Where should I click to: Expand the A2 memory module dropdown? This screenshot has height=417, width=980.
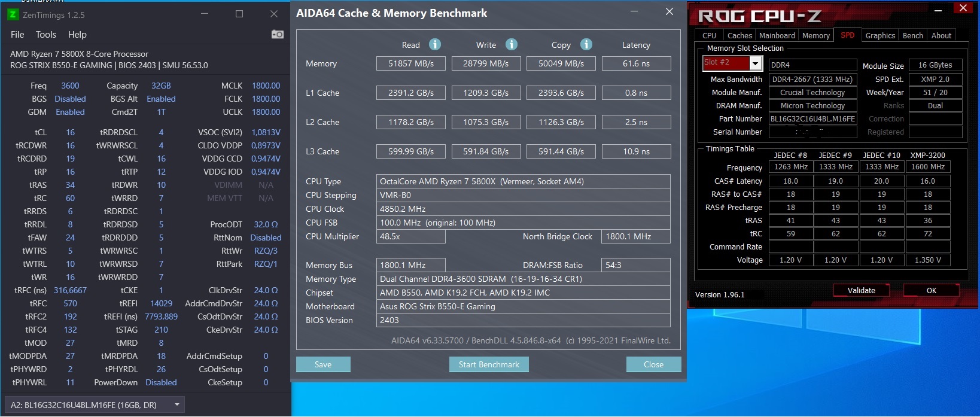click(94, 405)
